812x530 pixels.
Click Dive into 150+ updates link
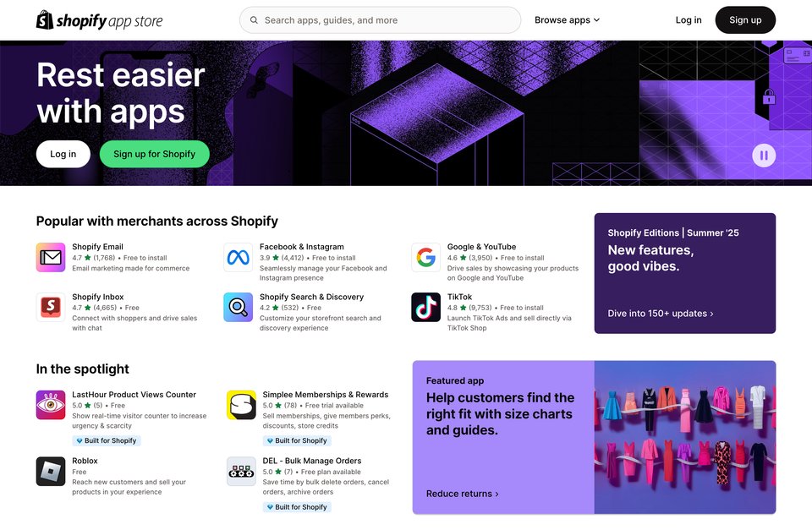(x=661, y=313)
